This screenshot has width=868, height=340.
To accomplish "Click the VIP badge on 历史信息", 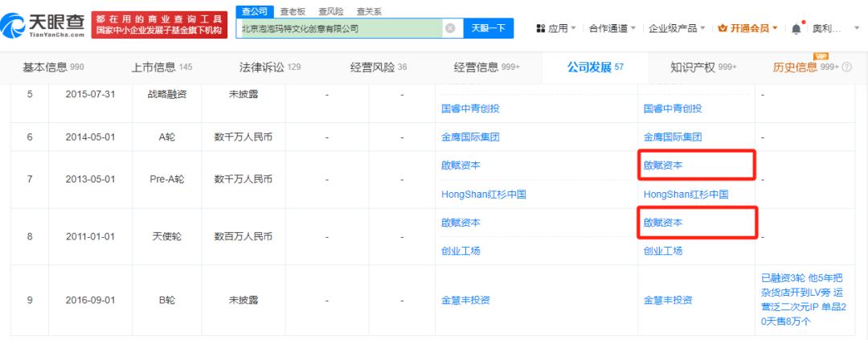I will (x=821, y=56).
